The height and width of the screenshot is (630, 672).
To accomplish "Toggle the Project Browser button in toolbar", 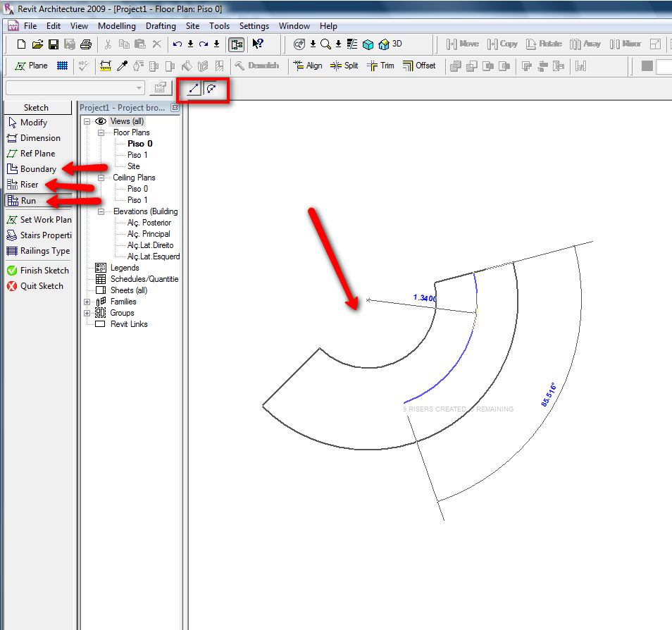I will point(236,44).
